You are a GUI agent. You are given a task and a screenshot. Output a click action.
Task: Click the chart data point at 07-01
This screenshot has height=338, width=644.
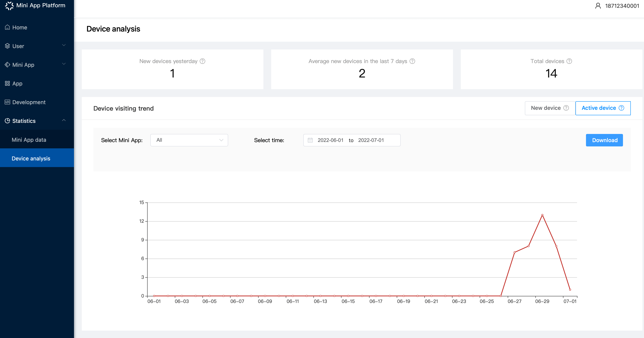[570, 290]
